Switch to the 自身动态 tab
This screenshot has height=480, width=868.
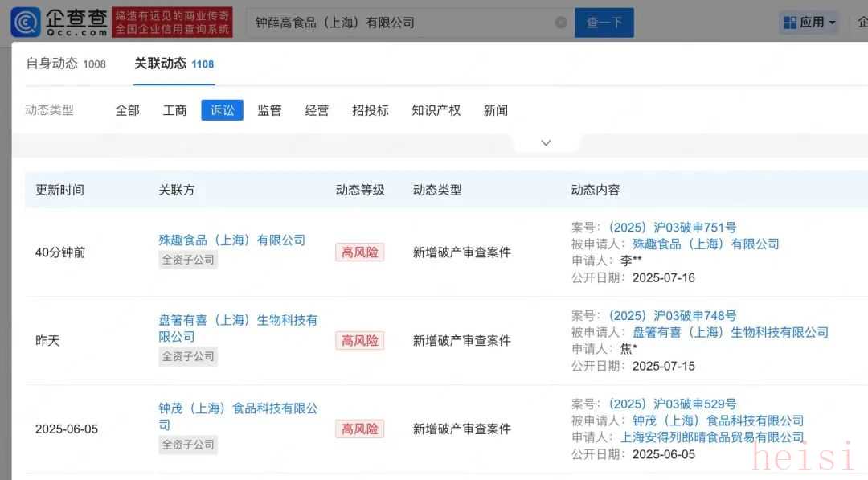pos(66,64)
